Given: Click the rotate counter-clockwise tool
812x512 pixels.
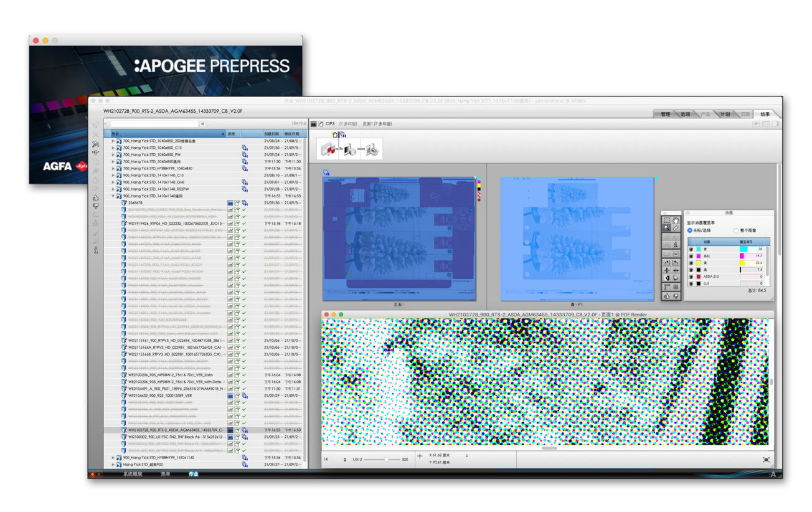Looking at the screenshot, I should [x=676, y=262].
